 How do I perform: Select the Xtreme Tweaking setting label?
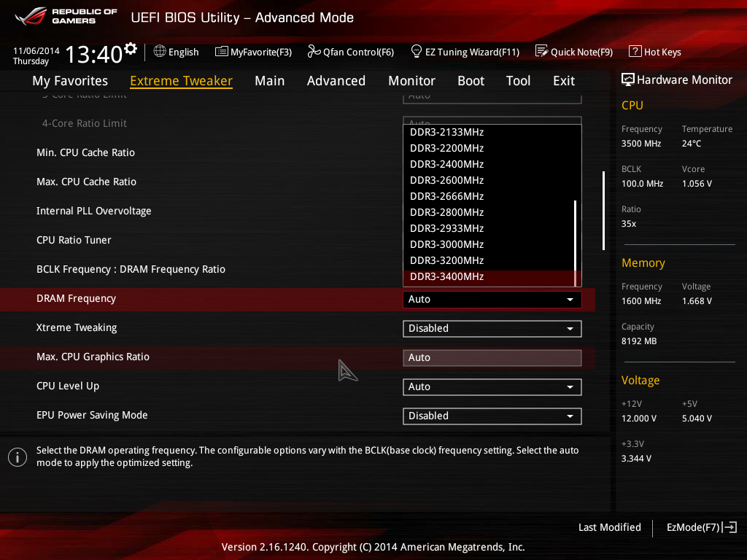pos(77,327)
